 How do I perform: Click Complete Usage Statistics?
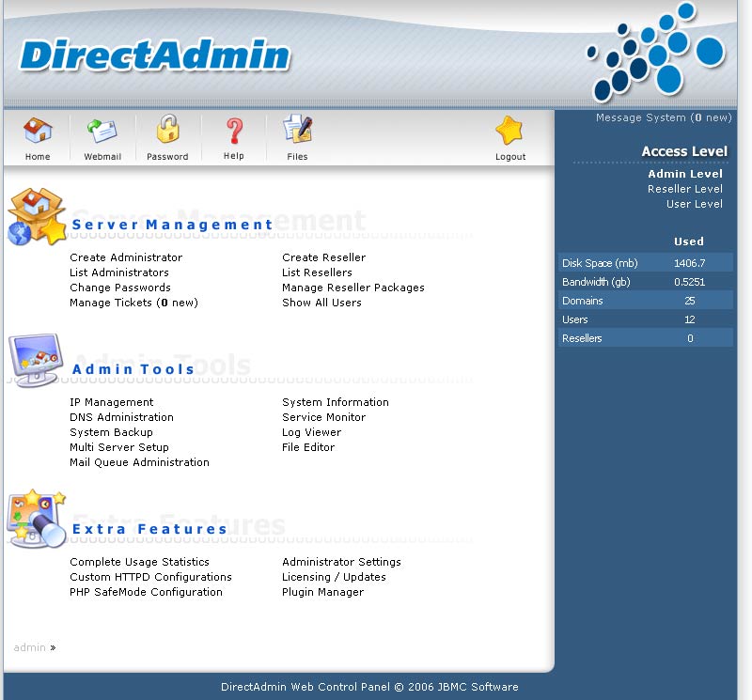pos(139,561)
